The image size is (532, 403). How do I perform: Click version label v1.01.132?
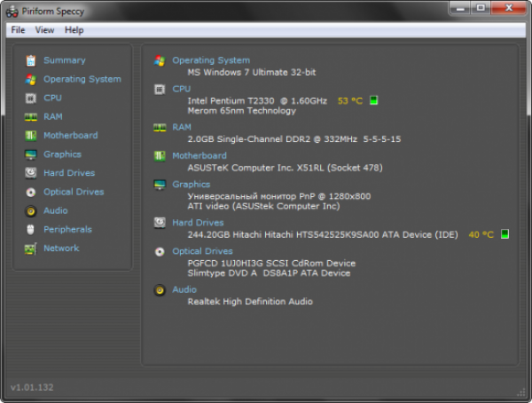32,387
